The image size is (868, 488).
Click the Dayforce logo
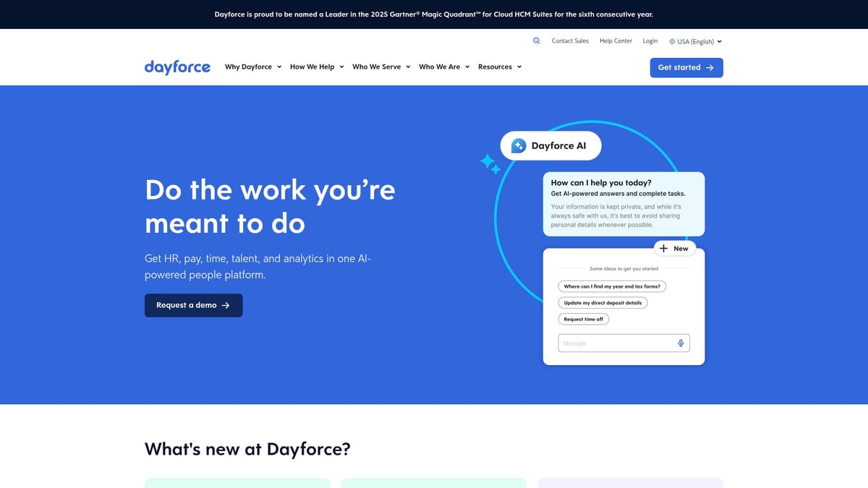[x=177, y=67]
